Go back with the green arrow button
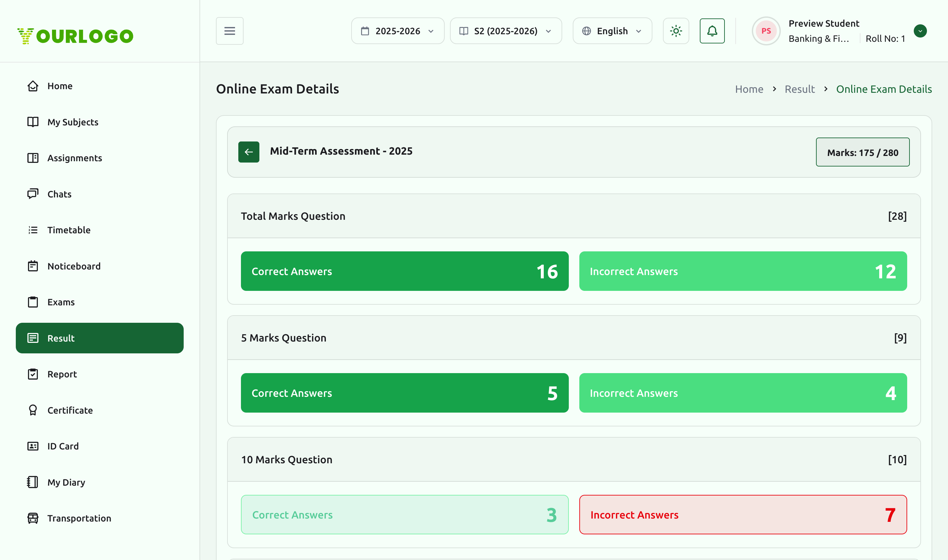This screenshot has width=948, height=560. tap(249, 152)
